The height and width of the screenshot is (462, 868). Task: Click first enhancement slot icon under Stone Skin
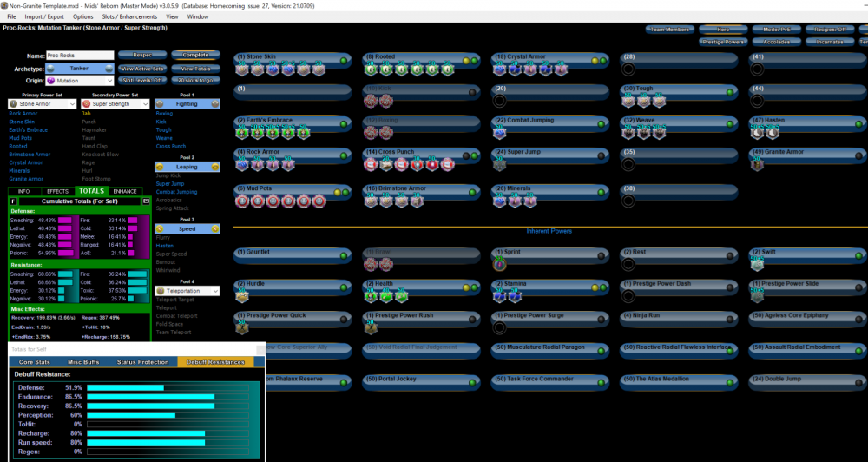(x=242, y=69)
